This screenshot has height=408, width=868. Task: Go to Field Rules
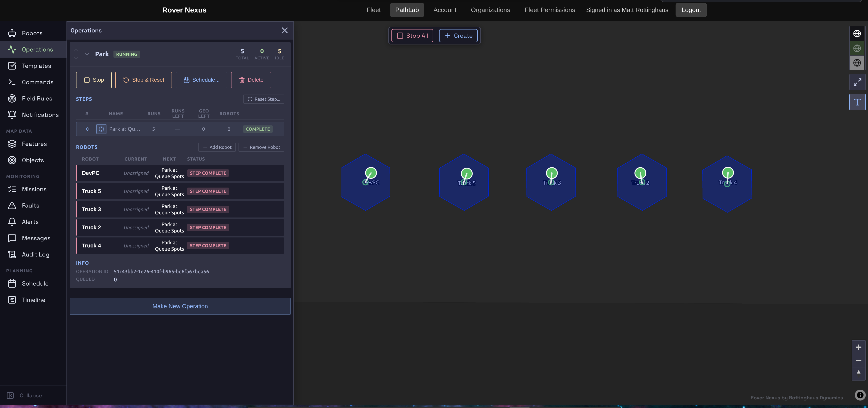[33, 98]
